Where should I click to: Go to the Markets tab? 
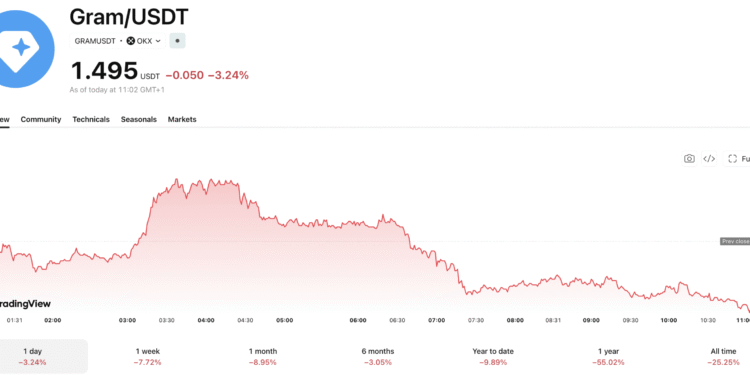tap(182, 120)
